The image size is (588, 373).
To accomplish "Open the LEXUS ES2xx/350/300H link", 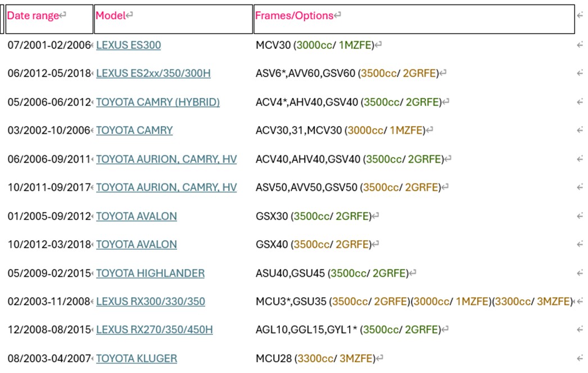I will (153, 74).
